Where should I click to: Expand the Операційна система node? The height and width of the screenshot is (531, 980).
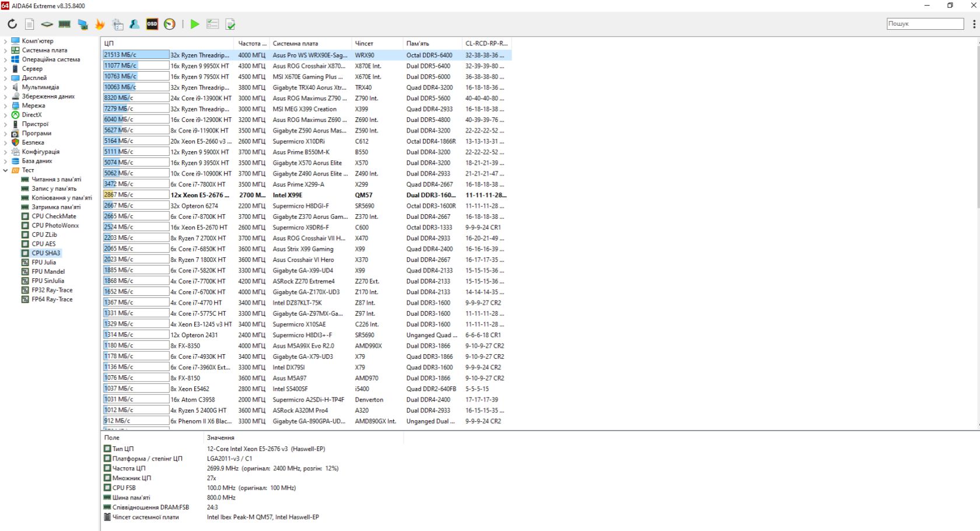5,60
